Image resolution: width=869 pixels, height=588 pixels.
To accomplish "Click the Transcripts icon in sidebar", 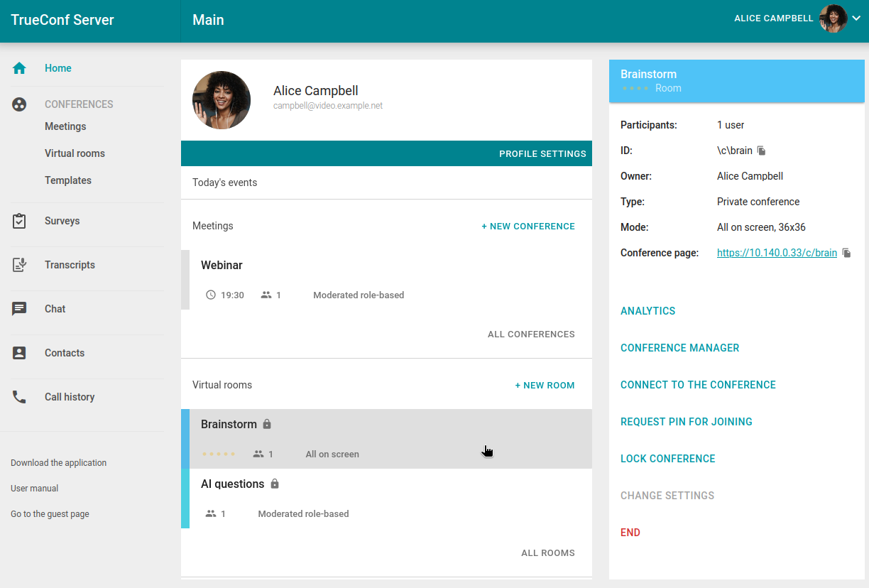I will [19, 265].
